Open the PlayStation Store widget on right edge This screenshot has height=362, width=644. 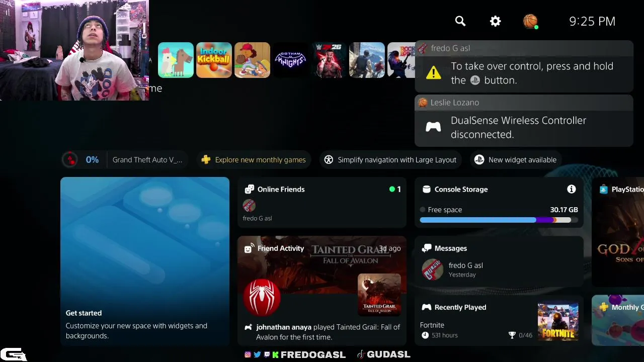tap(618, 231)
